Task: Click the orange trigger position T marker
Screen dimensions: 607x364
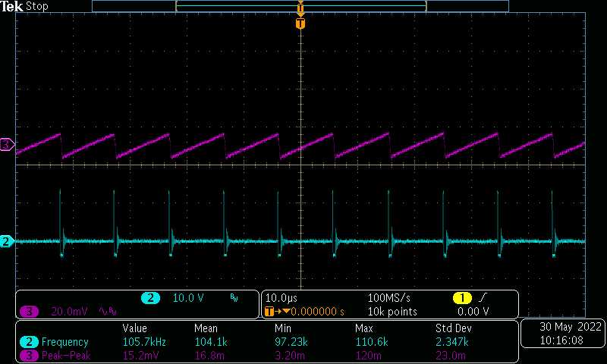Action: click(x=300, y=24)
